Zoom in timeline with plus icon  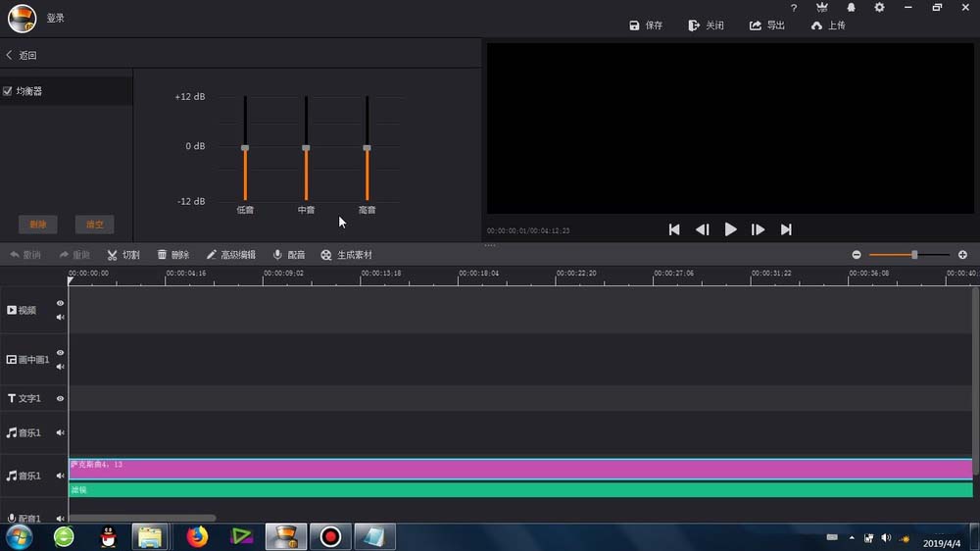962,255
